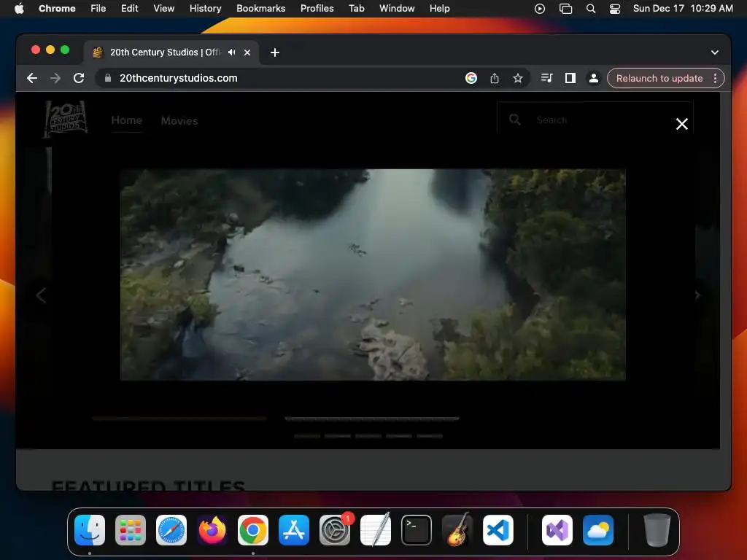This screenshot has height=560, width=747.
Task: Open Control Center in menu bar
Action: tap(615, 9)
